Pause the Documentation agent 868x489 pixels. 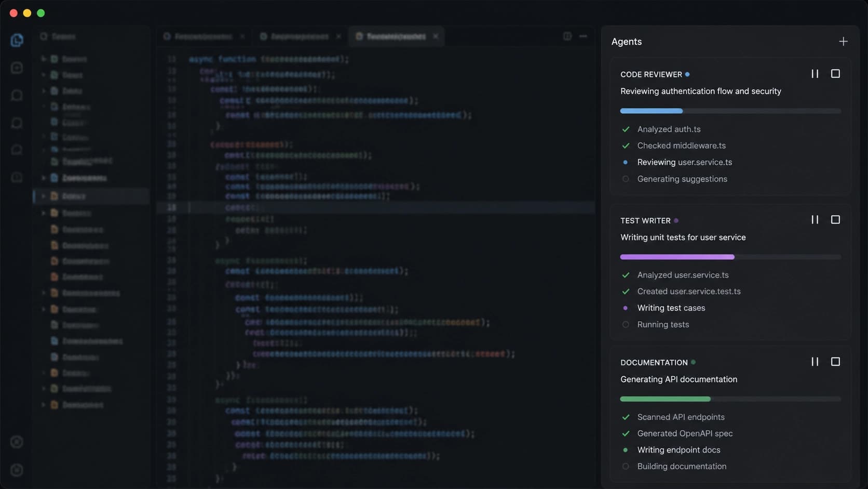815,362
